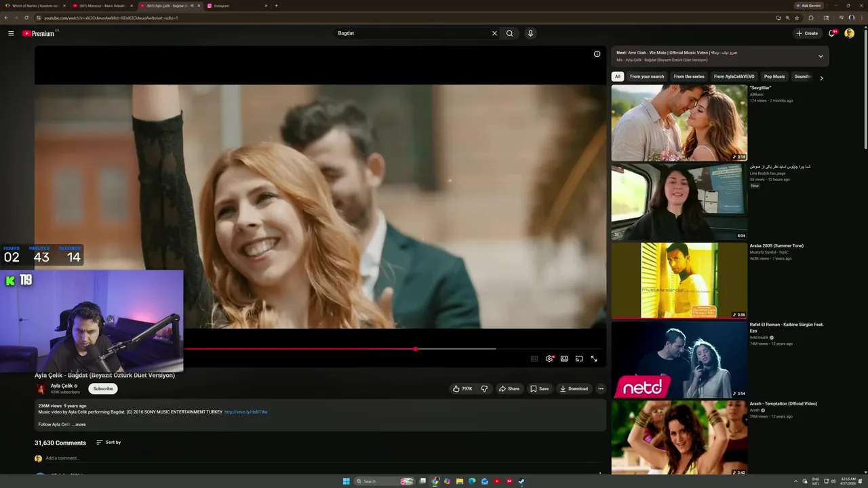Viewport: 868px width, 488px height.
Task: Open Araba 2005 Summer Tone thumbnail
Action: tap(679, 281)
